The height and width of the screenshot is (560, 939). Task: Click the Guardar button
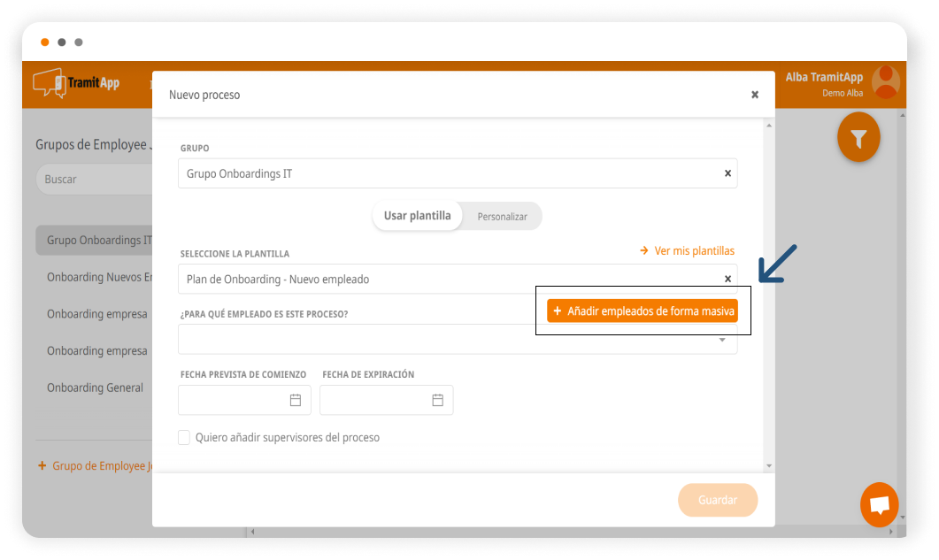[718, 500]
